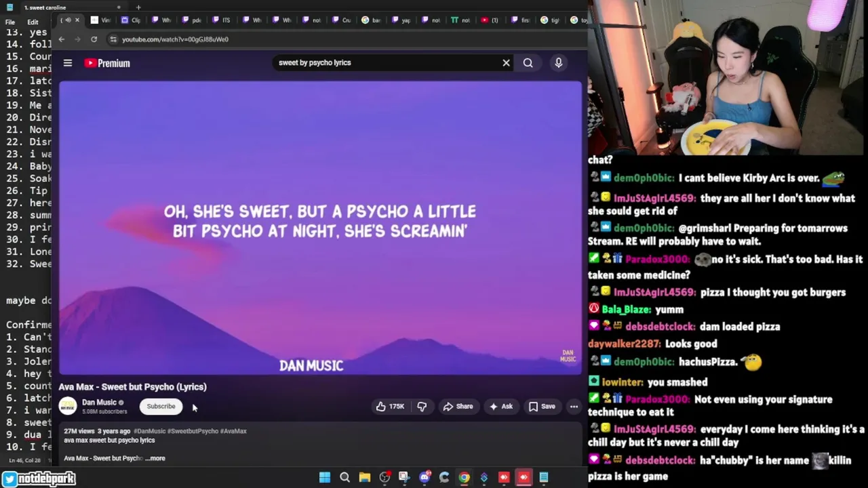Select the browser address bar URL
Viewport: 868px width, 488px height.
(x=175, y=39)
